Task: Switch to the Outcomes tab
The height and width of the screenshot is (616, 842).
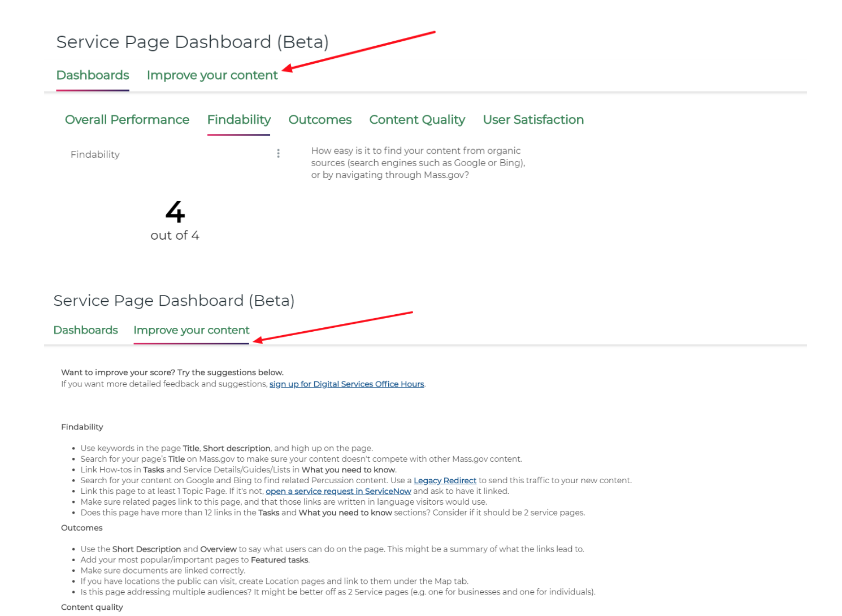Action: tap(320, 119)
